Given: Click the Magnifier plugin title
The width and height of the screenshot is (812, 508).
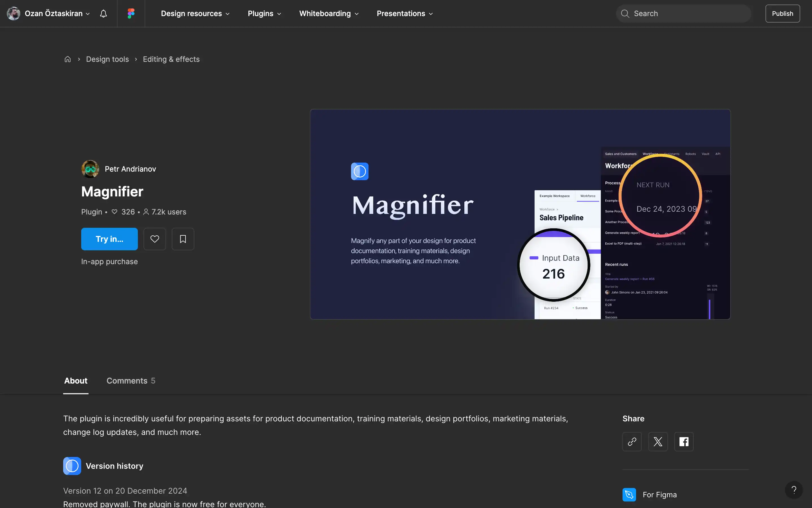Looking at the screenshot, I should [x=112, y=192].
